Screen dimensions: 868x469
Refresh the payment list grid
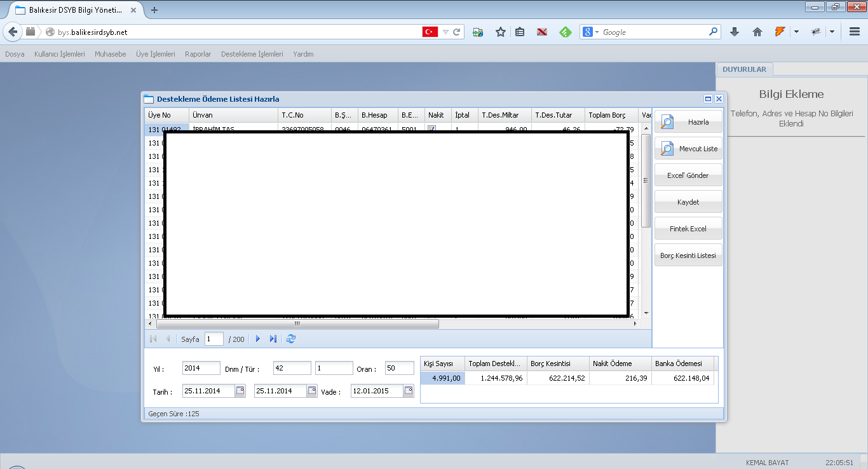[x=291, y=339]
